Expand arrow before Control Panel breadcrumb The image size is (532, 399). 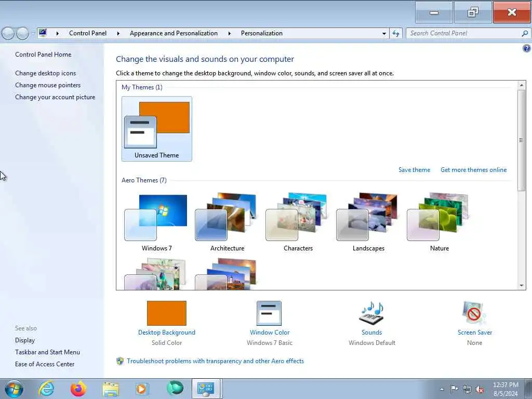click(57, 33)
